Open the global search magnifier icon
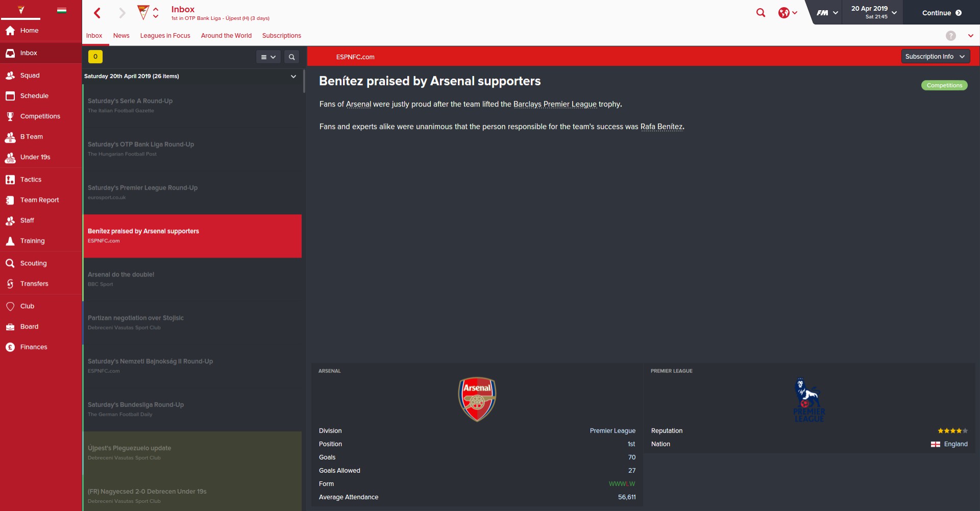Screen dimensions: 980x511 761,13
